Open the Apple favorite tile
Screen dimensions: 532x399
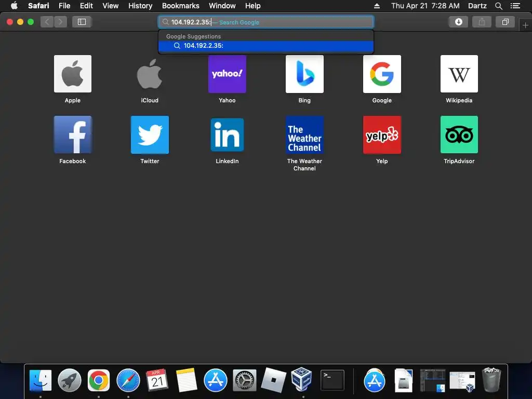tap(73, 74)
